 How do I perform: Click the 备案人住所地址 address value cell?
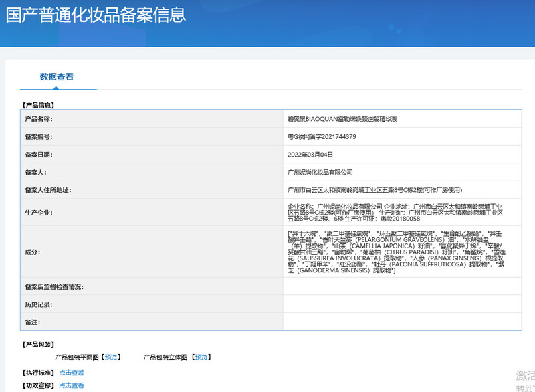tap(403, 190)
